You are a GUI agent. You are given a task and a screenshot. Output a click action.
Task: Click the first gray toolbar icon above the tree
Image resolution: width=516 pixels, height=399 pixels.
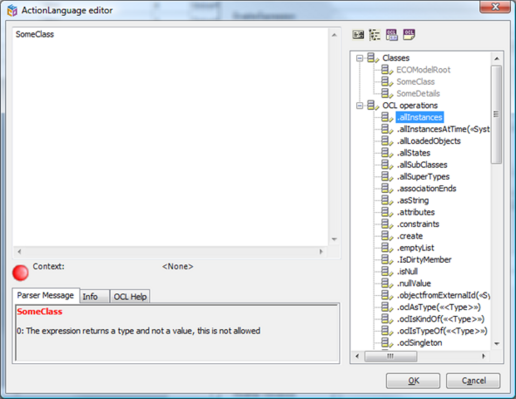point(358,35)
